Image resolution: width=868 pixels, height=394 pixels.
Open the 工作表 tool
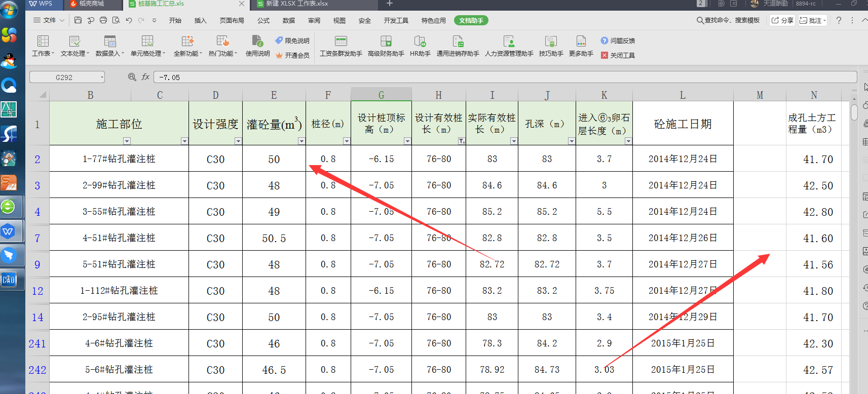coord(43,46)
